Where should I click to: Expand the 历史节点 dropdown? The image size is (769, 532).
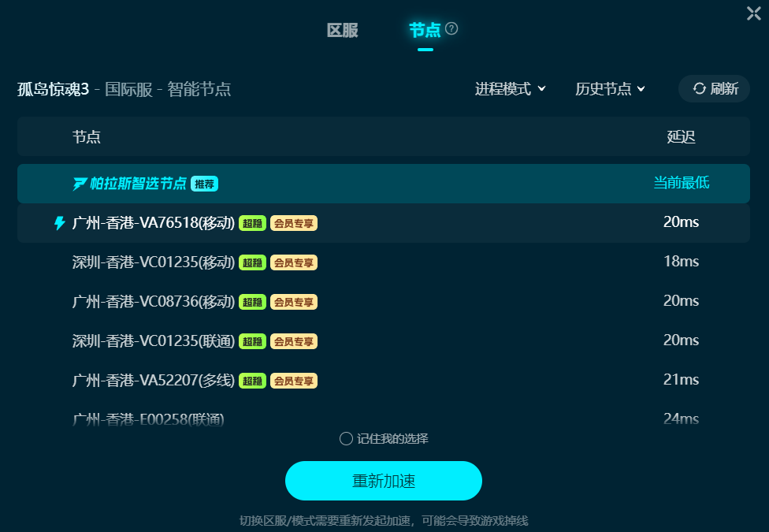pos(610,89)
